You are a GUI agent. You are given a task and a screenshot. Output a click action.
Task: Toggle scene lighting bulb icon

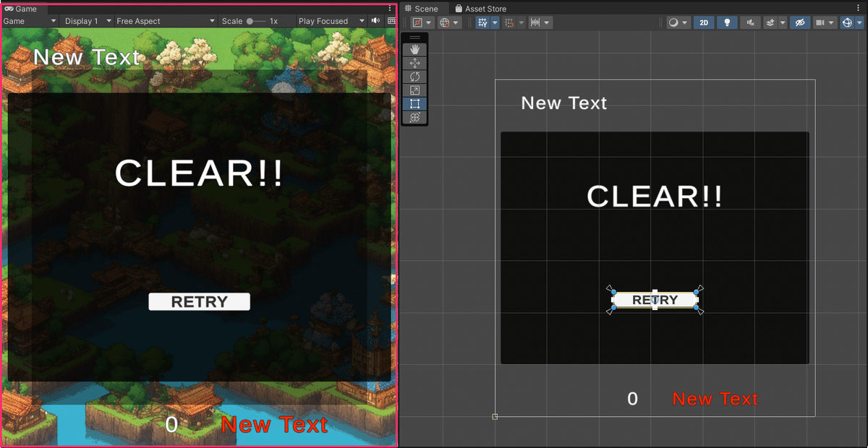coord(727,22)
